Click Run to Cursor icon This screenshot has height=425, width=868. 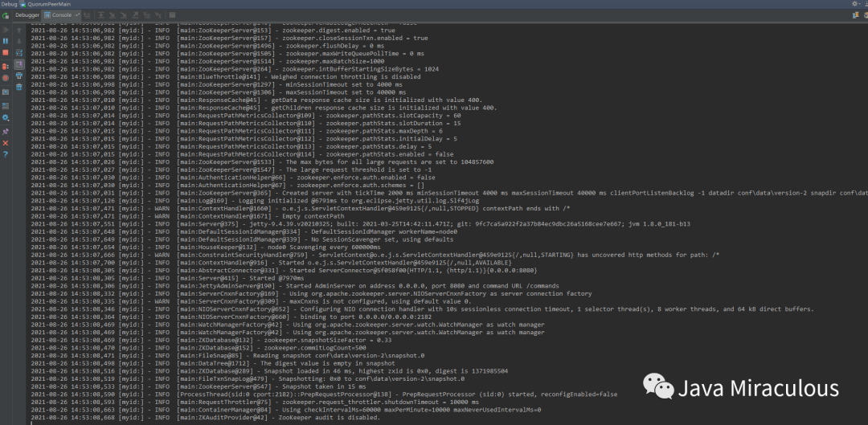(x=158, y=15)
